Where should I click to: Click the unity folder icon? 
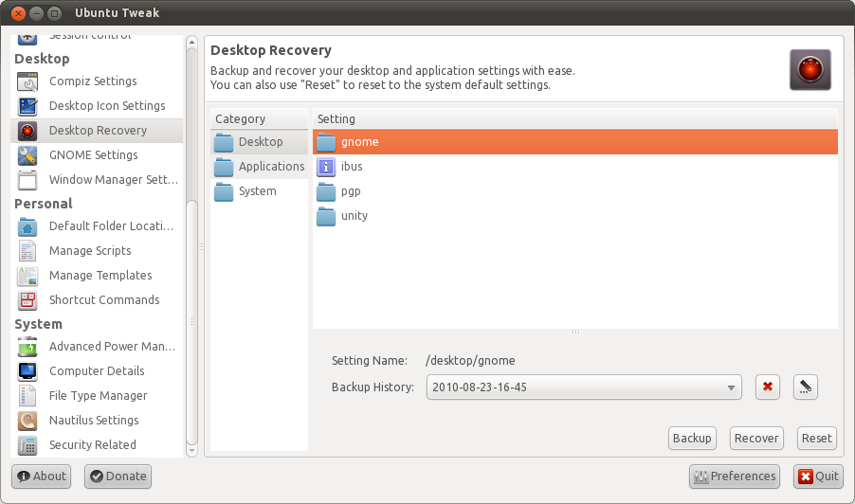tap(326, 216)
